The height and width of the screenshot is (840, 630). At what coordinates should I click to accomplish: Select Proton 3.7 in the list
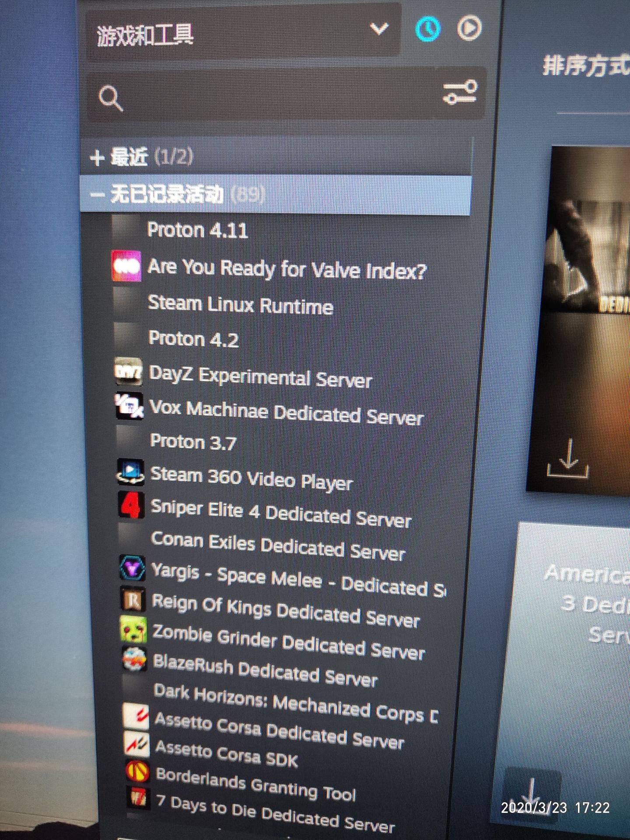pyautogui.click(x=193, y=442)
